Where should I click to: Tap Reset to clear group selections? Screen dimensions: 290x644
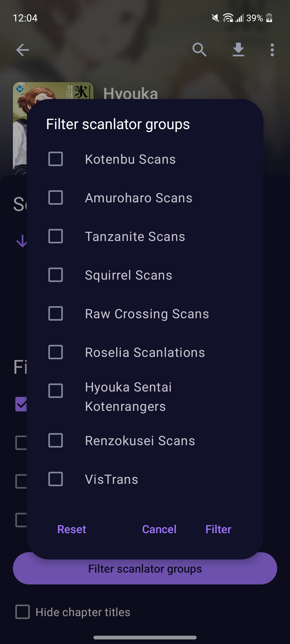point(71,529)
